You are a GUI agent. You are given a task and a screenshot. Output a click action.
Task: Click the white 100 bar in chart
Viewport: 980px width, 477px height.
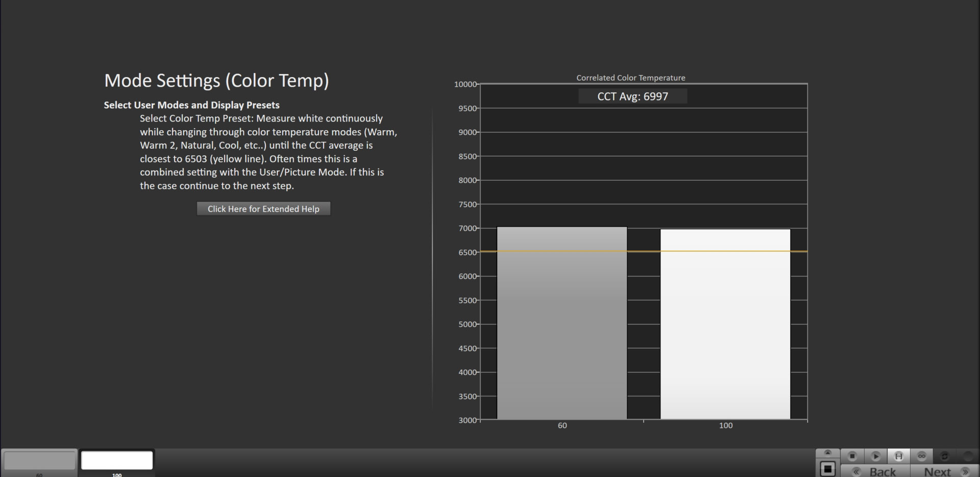725,324
